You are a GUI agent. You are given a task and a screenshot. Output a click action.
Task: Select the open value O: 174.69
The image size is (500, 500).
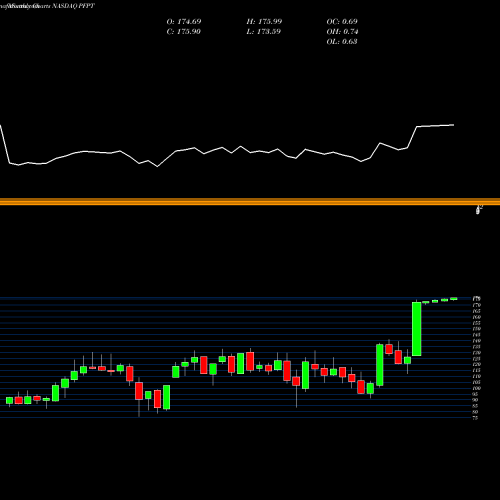(184, 22)
